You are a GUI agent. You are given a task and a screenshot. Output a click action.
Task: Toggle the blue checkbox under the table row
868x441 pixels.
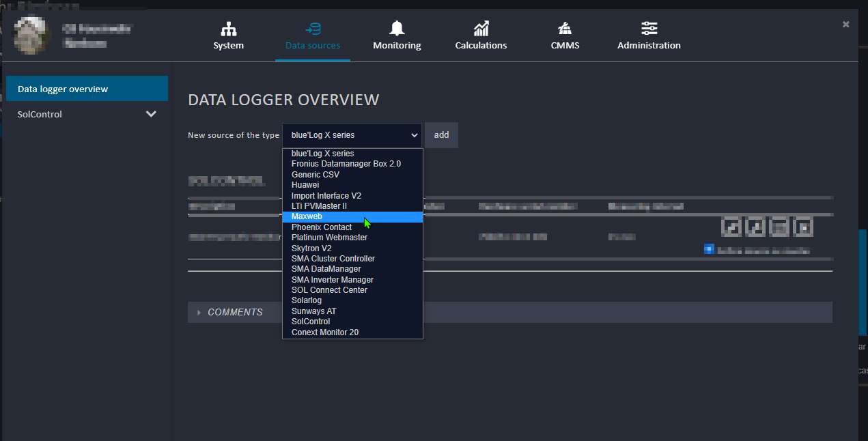[x=709, y=249]
